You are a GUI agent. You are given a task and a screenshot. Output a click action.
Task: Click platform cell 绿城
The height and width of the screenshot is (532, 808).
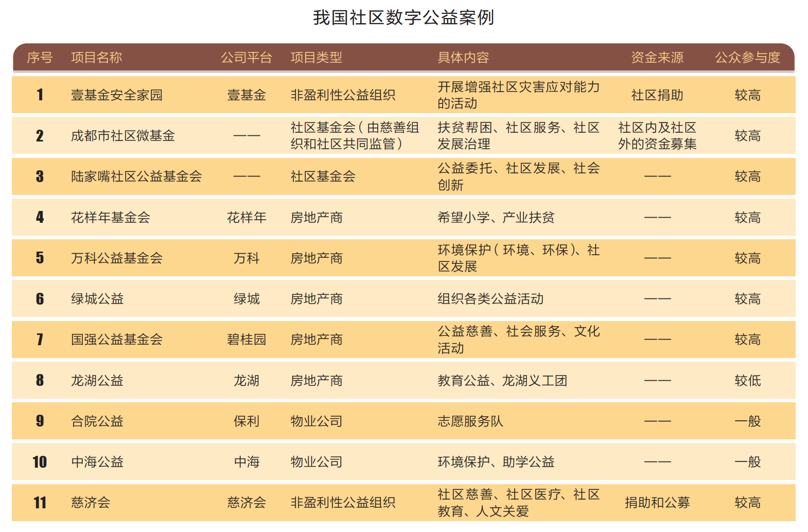(x=247, y=299)
